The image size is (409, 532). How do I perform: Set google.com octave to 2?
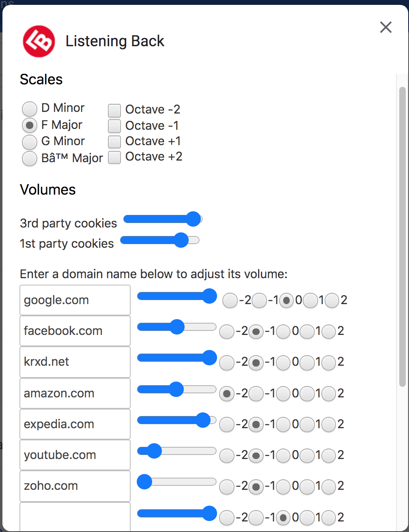point(332,301)
